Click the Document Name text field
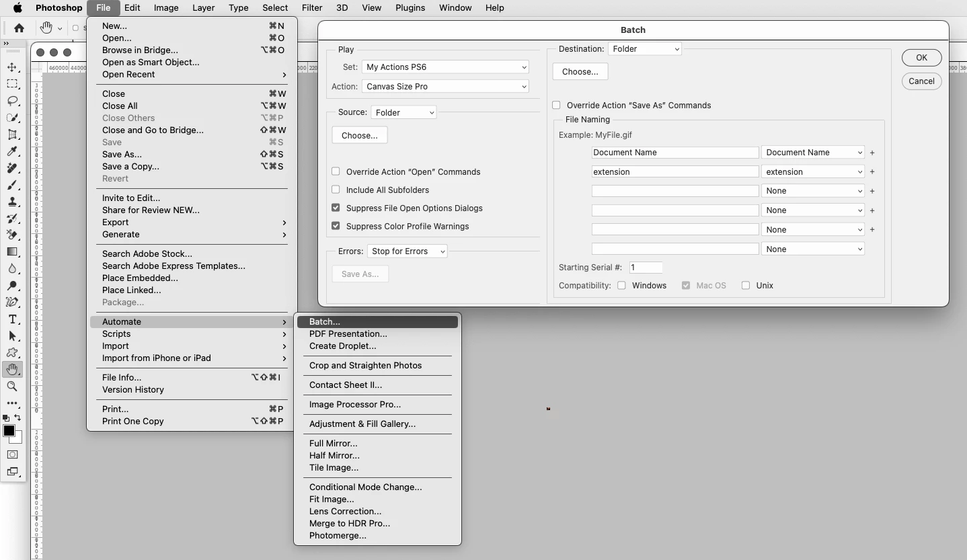 tap(675, 152)
